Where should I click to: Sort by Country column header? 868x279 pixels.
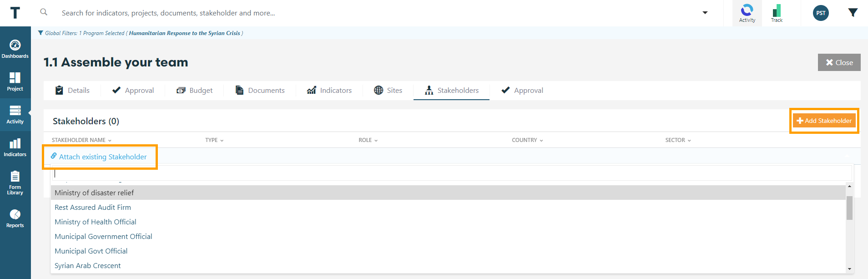click(x=527, y=140)
